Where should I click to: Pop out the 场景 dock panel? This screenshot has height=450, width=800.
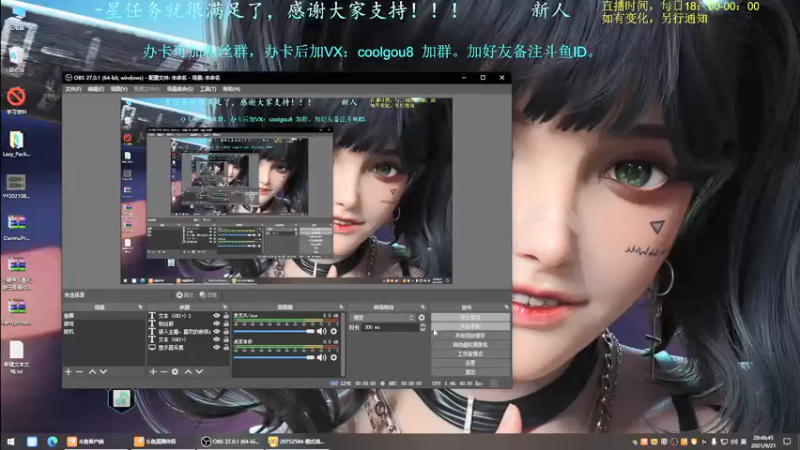click(x=140, y=307)
